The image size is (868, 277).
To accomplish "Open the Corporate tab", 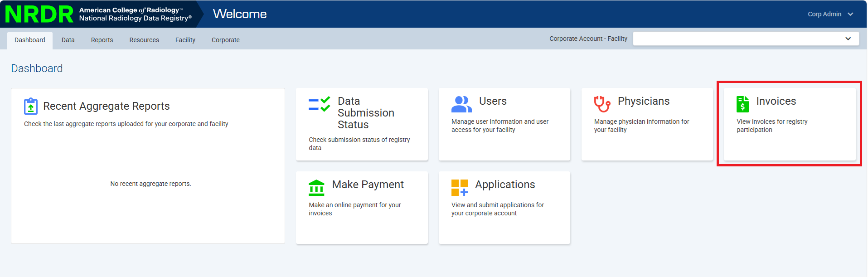I will click(x=226, y=40).
